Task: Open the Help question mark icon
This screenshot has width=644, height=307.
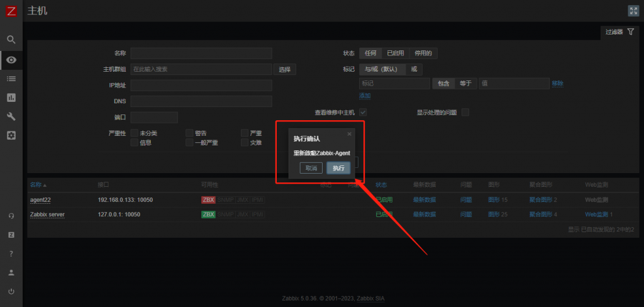Action: 11,254
